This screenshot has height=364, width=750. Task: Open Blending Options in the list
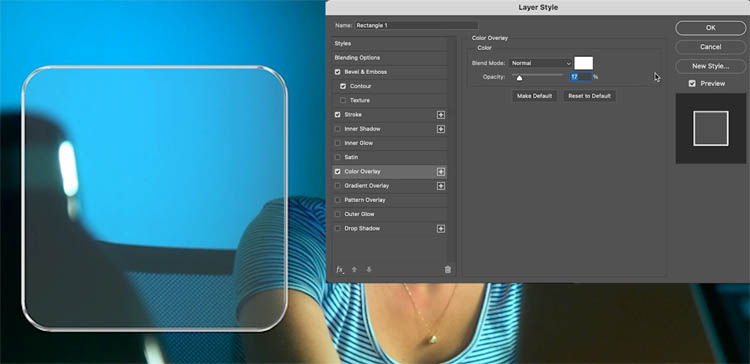coord(390,58)
